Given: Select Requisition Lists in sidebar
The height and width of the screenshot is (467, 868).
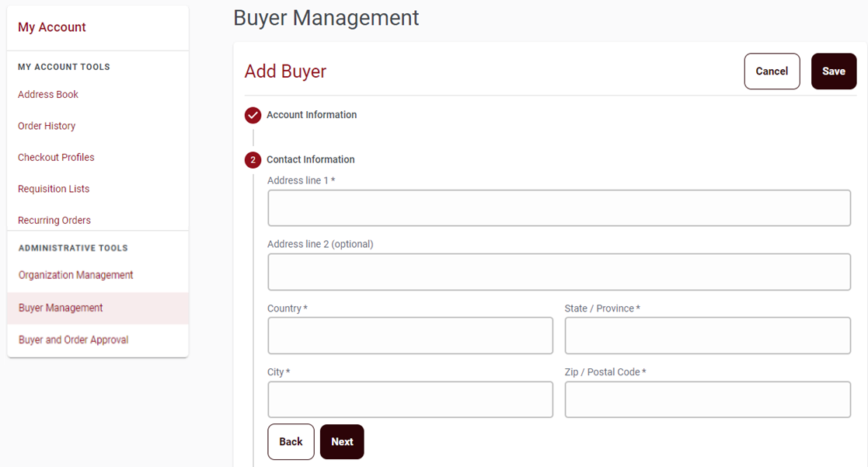Looking at the screenshot, I should [x=54, y=190].
